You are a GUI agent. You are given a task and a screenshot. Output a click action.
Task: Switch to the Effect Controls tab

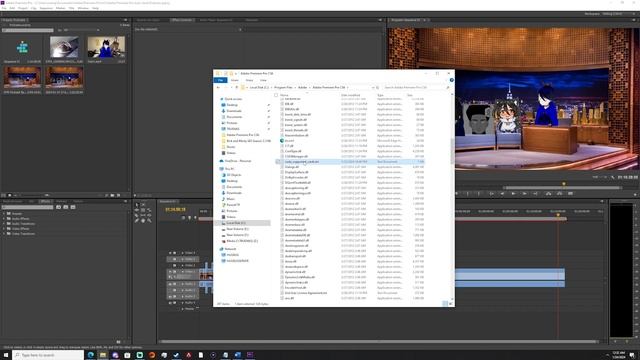[x=182, y=20]
